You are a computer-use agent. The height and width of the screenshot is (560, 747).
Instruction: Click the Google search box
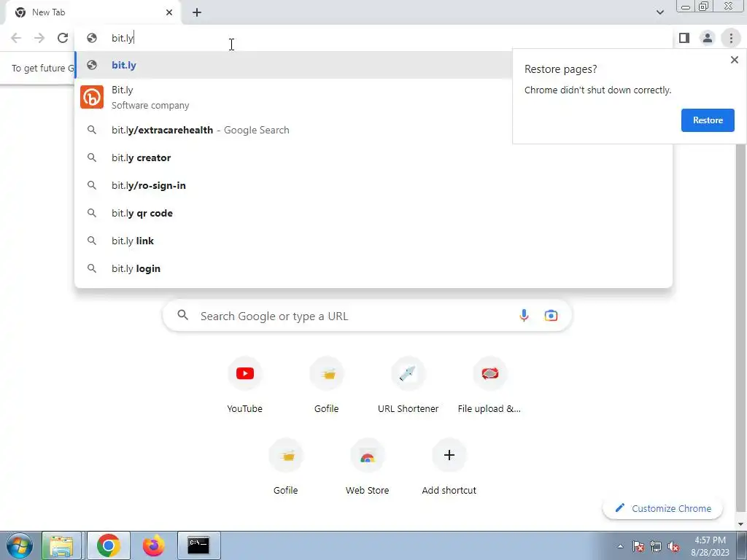(367, 316)
